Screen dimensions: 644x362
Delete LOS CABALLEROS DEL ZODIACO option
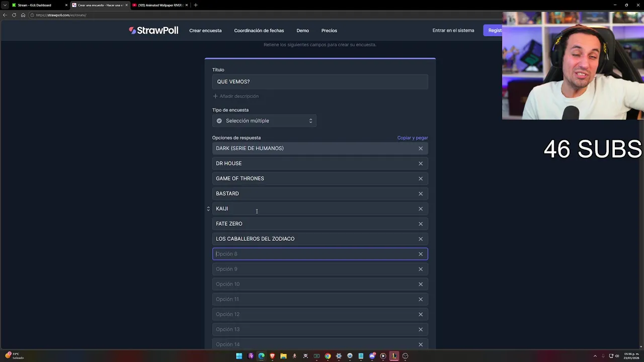coord(421,239)
